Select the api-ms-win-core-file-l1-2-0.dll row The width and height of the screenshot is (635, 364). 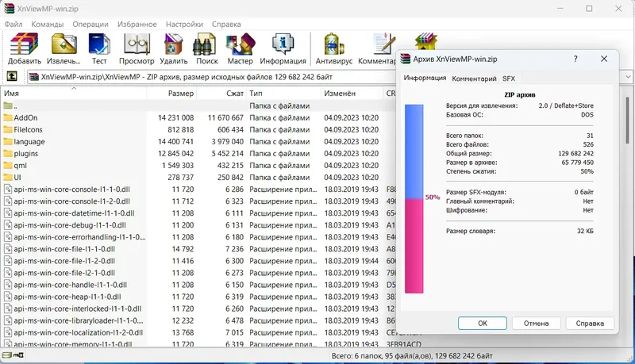198,261
